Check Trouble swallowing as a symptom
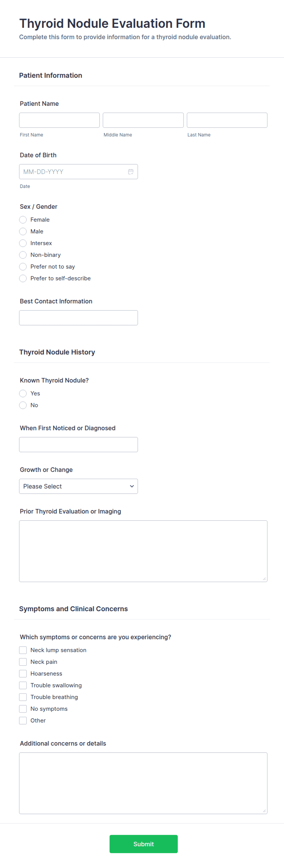This screenshot has height=868, width=284. pos(23,685)
